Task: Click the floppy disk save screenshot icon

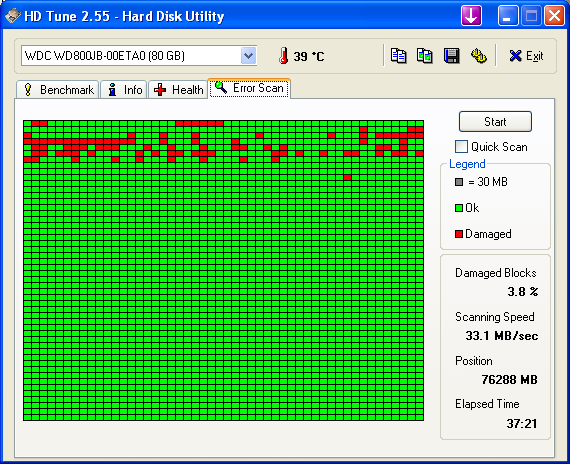Action: [x=451, y=56]
